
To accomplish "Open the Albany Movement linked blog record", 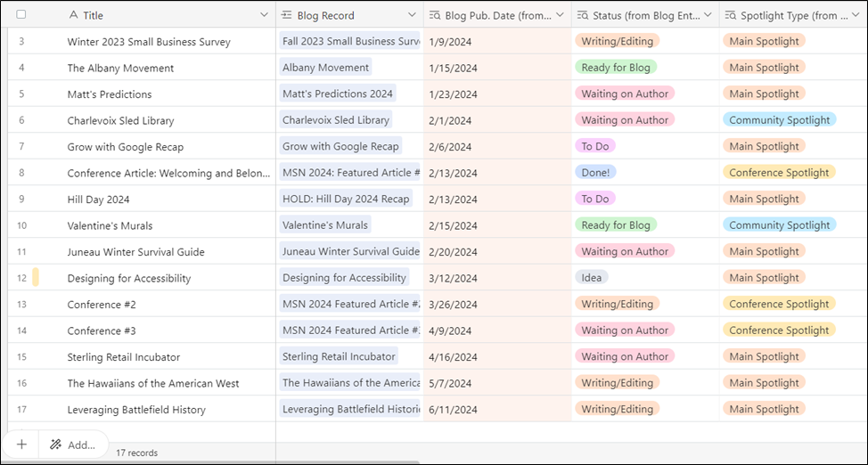I will [x=324, y=68].
